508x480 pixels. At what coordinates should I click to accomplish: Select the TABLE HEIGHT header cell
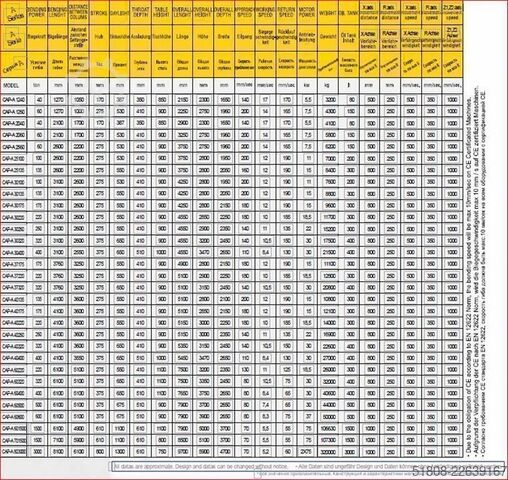[161, 12]
